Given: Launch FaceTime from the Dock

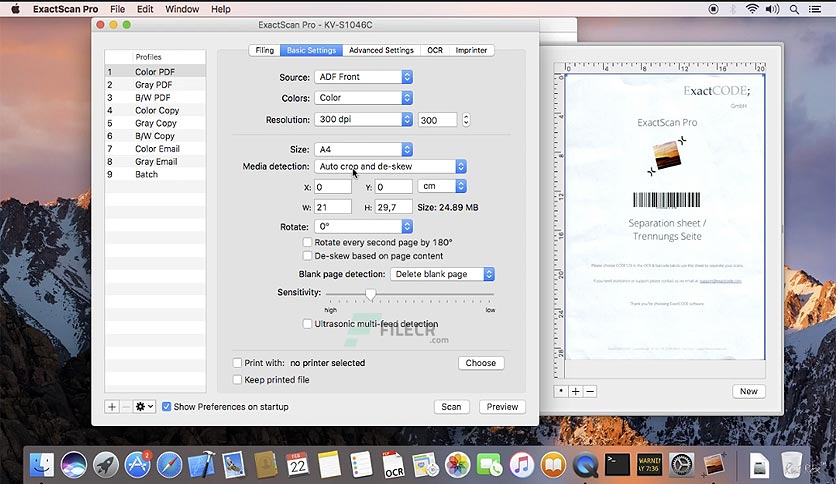Looking at the screenshot, I should point(489,464).
